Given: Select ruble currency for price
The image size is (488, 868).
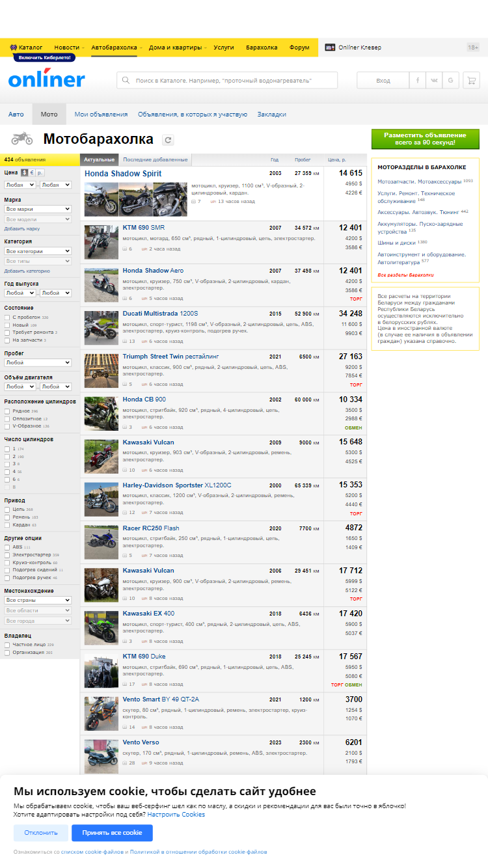Looking at the screenshot, I should pos(40,172).
